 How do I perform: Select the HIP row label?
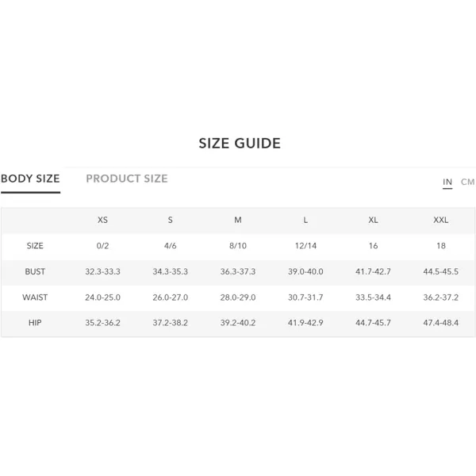point(35,323)
